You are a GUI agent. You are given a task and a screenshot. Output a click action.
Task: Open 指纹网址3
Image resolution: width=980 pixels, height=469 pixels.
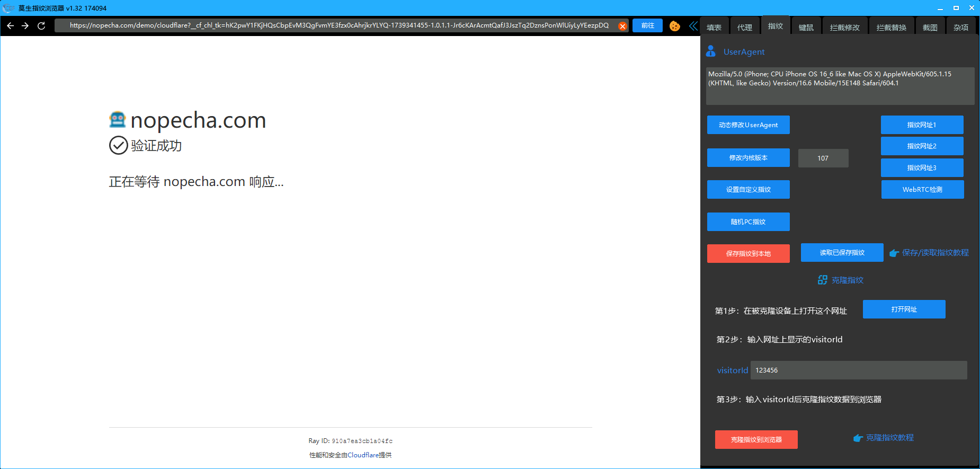[x=922, y=168]
